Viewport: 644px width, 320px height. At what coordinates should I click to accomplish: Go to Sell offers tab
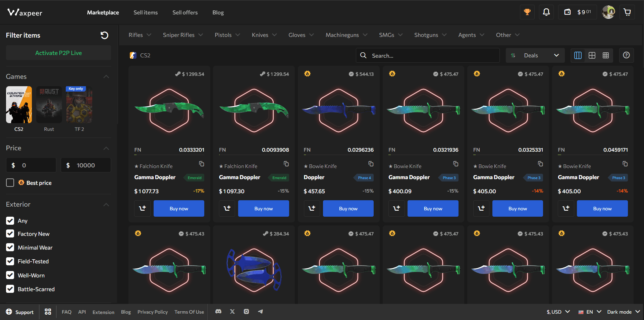[x=185, y=12]
